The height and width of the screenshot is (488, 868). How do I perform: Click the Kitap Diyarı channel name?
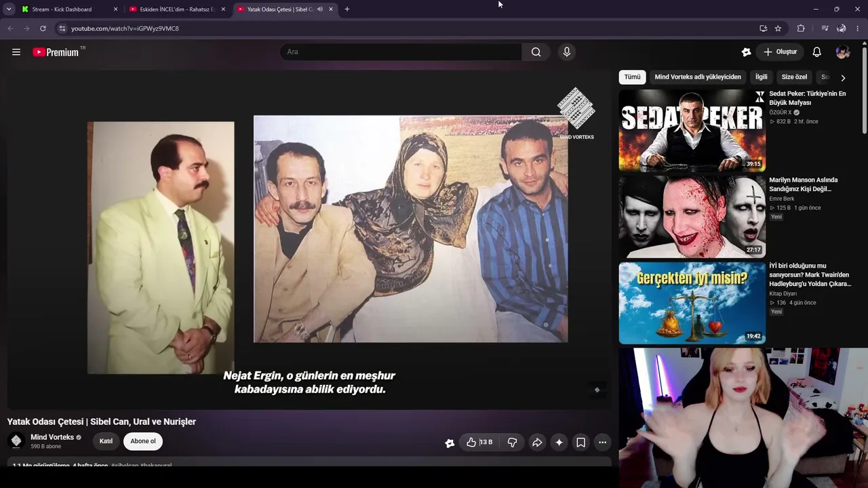click(x=783, y=293)
